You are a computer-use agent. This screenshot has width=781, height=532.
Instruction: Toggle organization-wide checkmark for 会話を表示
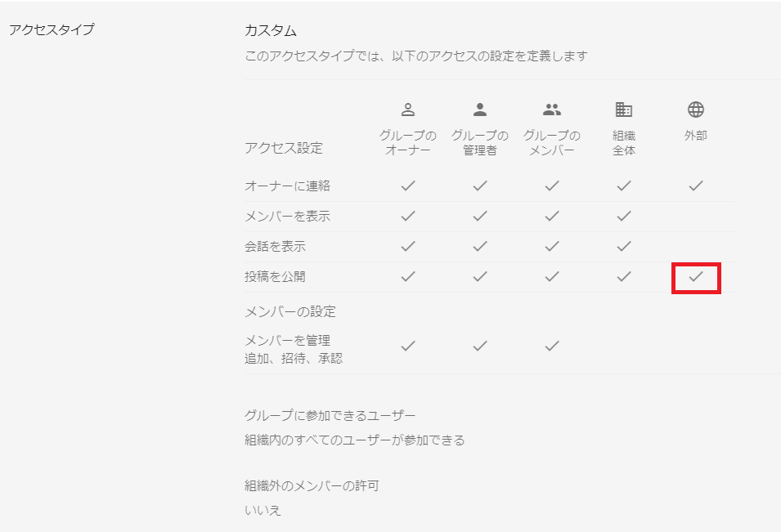[624, 246]
